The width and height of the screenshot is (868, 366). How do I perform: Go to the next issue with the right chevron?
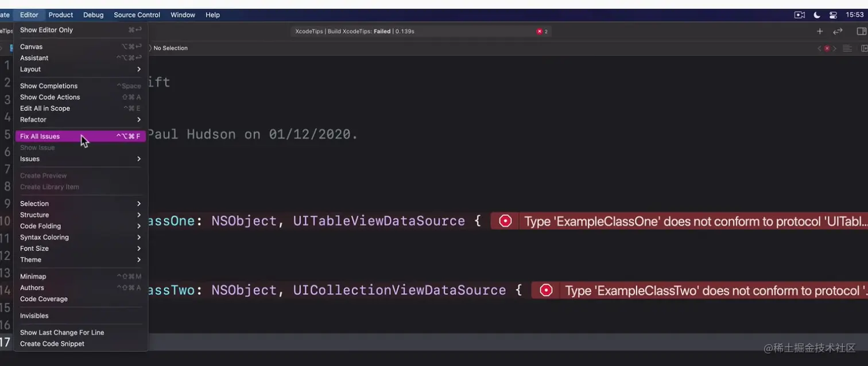point(835,49)
